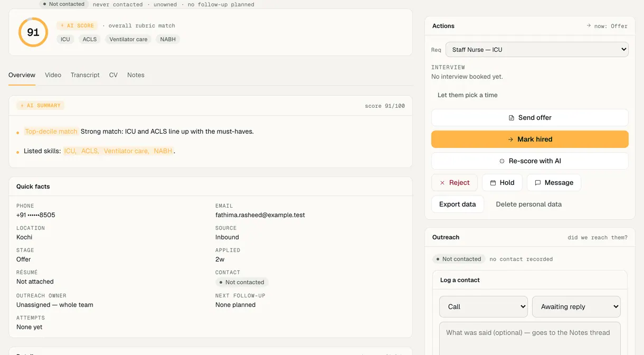Click the sparkle icon on Re-score with AI

[502, 161]
